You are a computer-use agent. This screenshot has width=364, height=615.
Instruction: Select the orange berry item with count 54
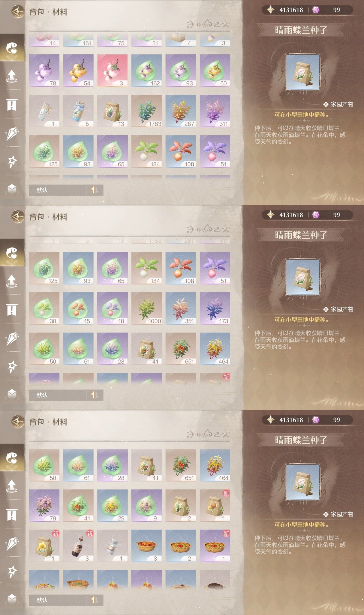[78, 70]
